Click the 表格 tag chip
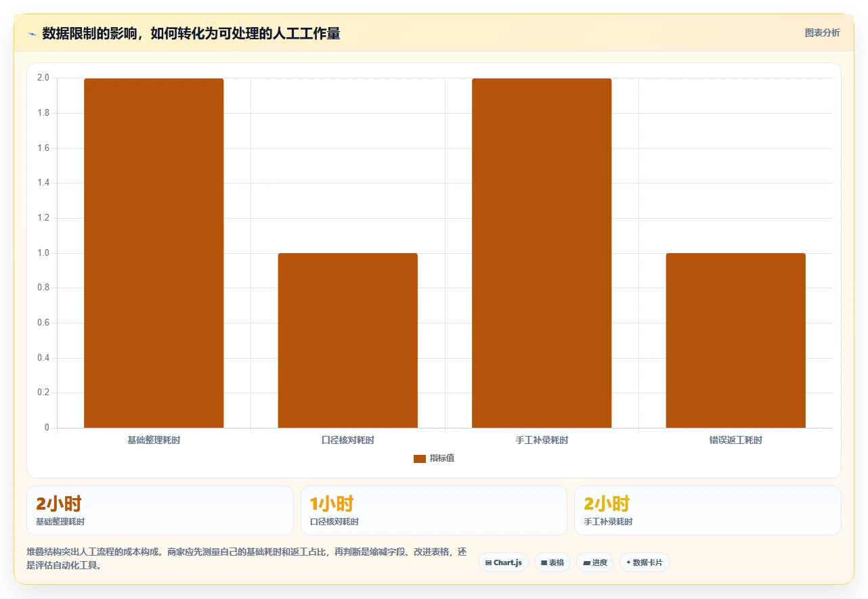This screenshot has height=599, width=868. pyautogui.click(x=552, y=562)
